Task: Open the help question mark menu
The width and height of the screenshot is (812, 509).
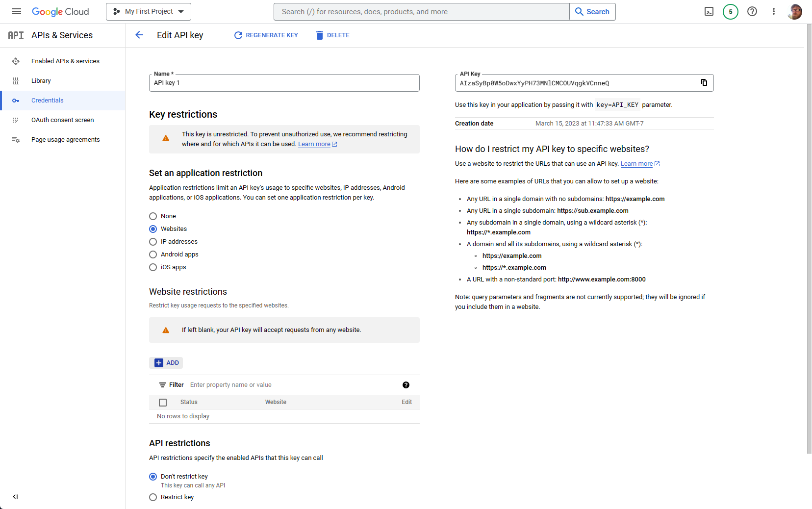Action: [752, 12]
